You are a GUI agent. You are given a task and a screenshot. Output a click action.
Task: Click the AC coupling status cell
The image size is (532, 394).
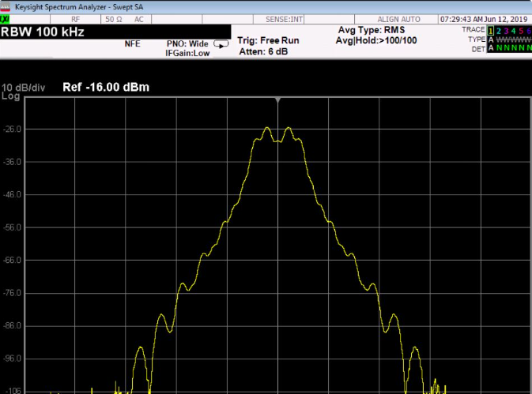139,19
